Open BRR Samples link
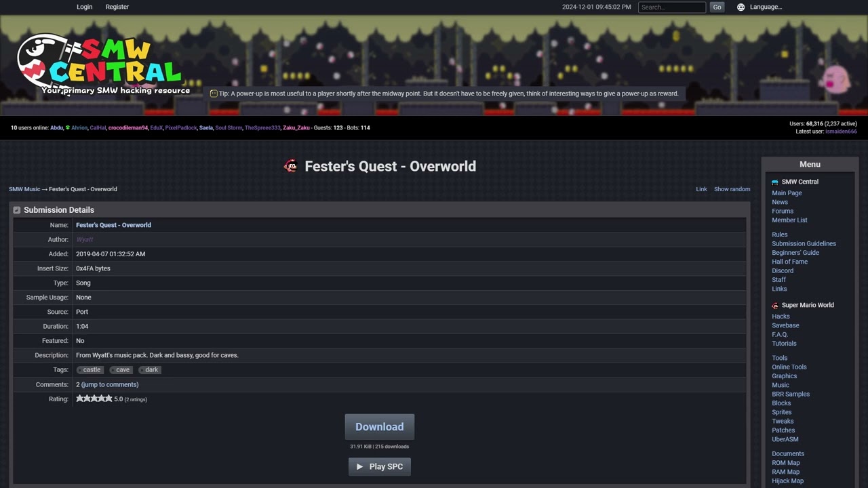This screenshot has height=488, width=868. coord(791,394)
